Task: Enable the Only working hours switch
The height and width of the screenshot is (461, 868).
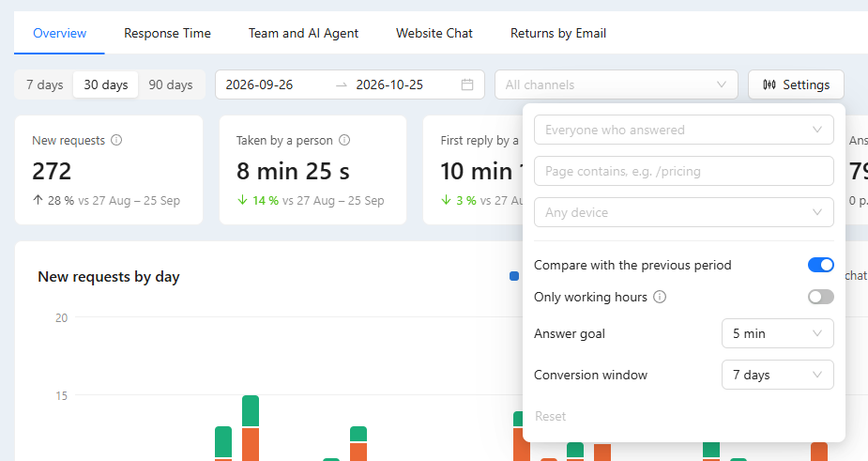Action: pos(820,297)
